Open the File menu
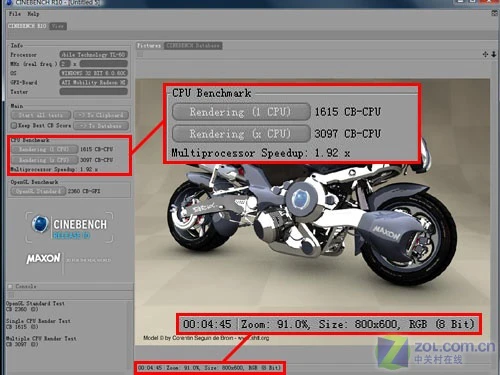The width and height of the screenshot is (500, 375). (15, 14)
